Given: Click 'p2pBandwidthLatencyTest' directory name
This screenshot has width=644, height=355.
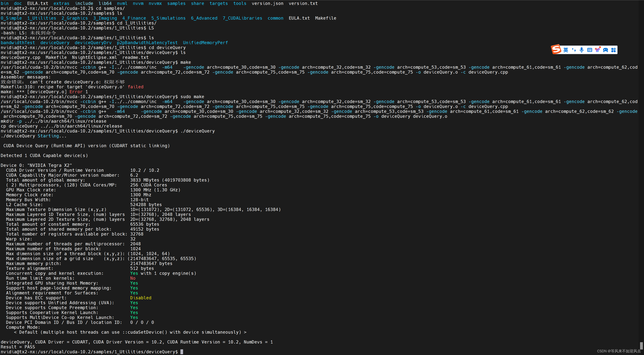Looking at the screenshot, I should [x=147, y=43].
